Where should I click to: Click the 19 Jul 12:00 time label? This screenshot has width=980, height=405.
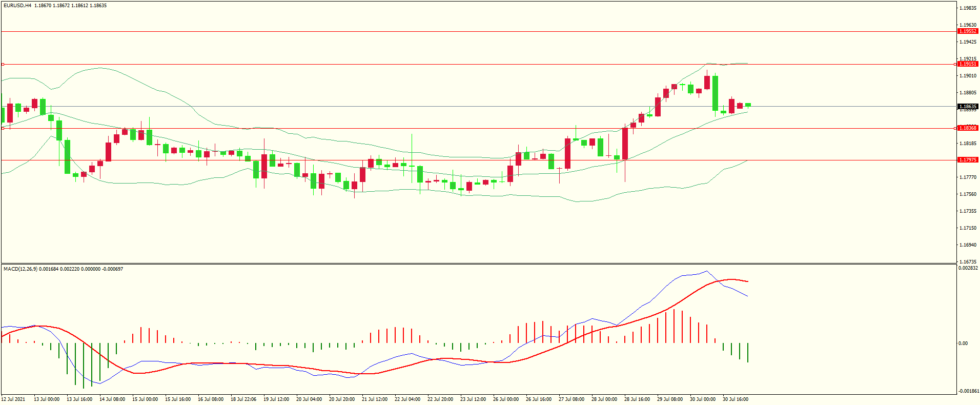click(276, 399)
